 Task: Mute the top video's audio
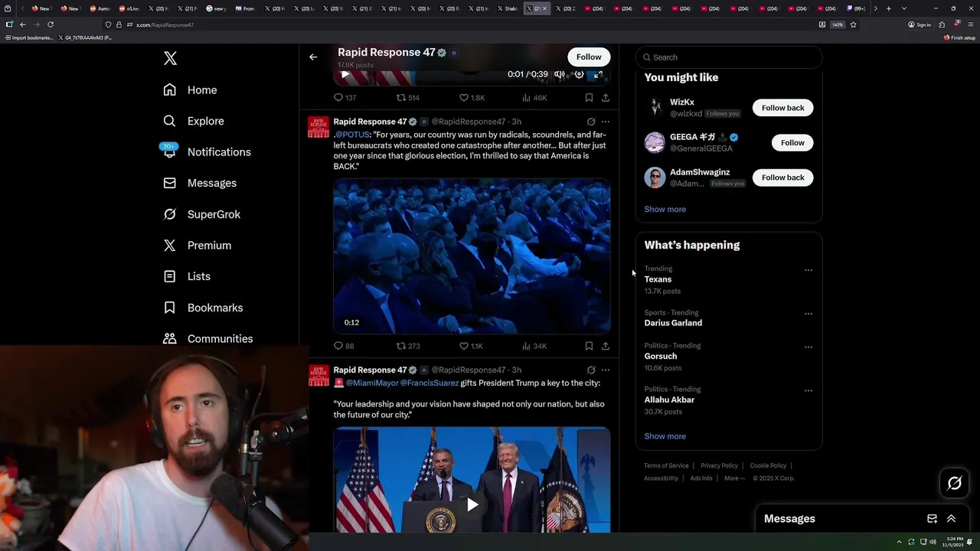560,74
